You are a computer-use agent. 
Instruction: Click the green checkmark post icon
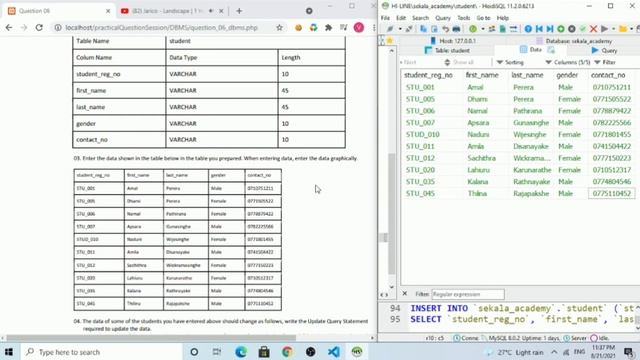click(x=583, y=29)
